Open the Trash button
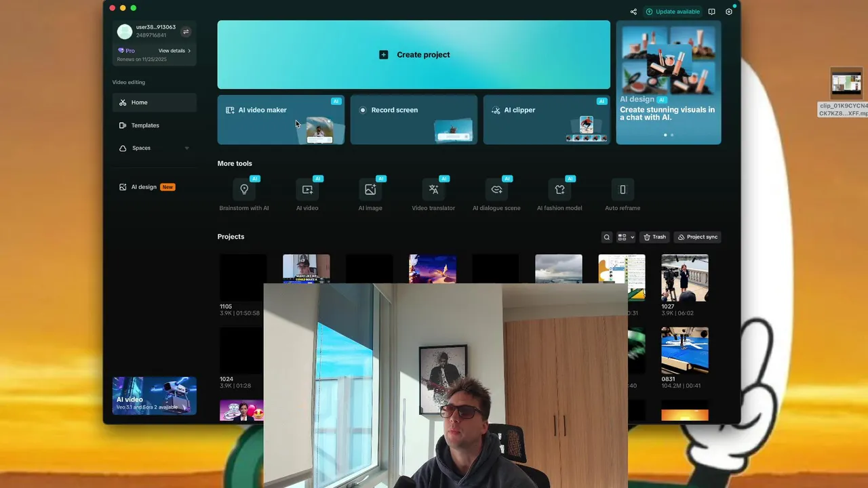Screen dimensions: 868x488 tap(654, 237)
